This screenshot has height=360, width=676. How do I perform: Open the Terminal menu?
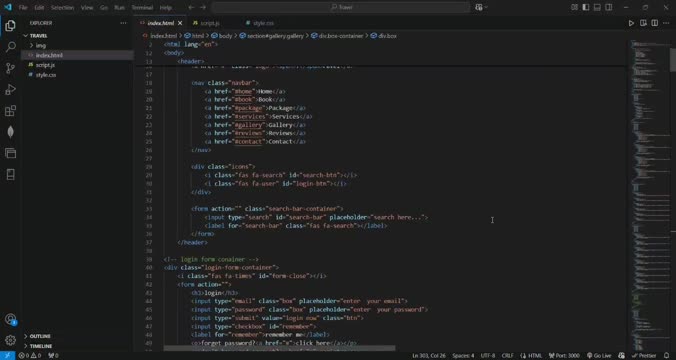click(142, 7)
